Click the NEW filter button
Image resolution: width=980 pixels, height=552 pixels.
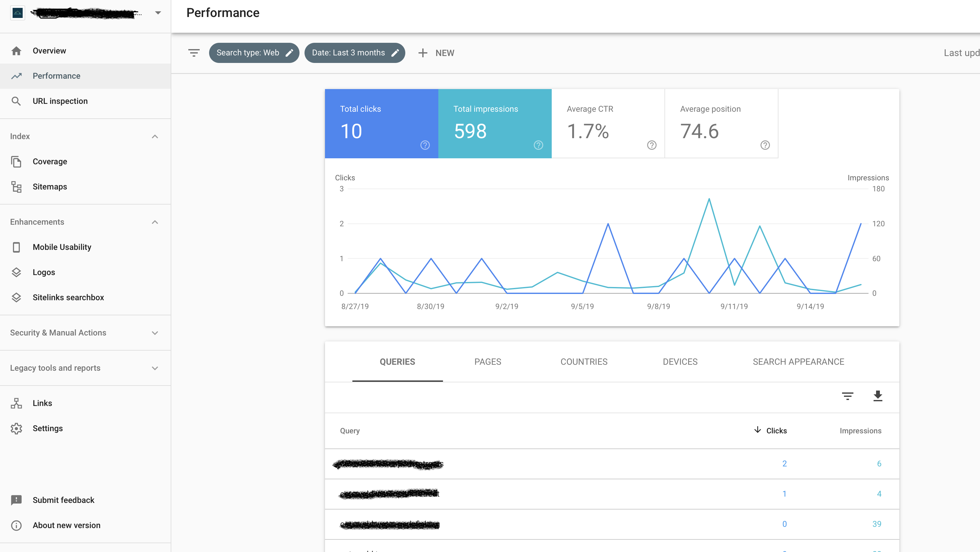pos(436,53)
